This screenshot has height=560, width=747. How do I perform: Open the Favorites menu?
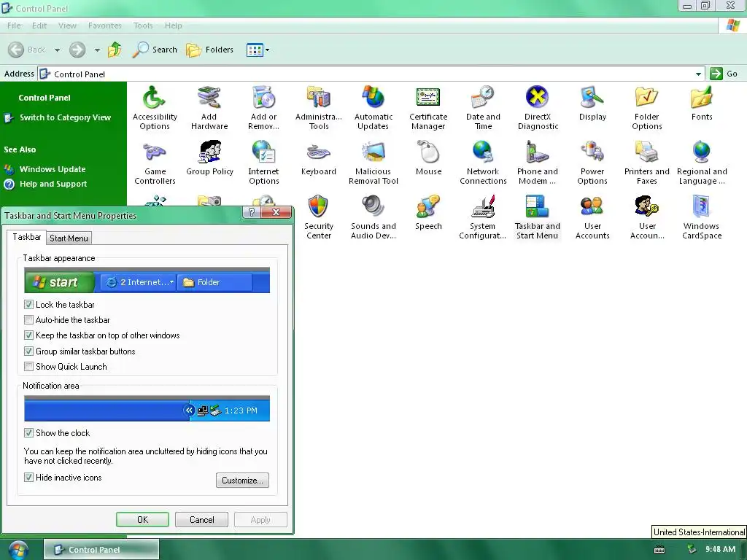(105, 26)
